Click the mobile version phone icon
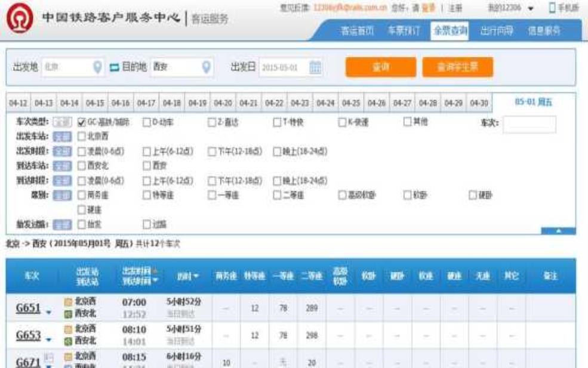The width and height of the screenshot is (588, 368). click(552, 8)
